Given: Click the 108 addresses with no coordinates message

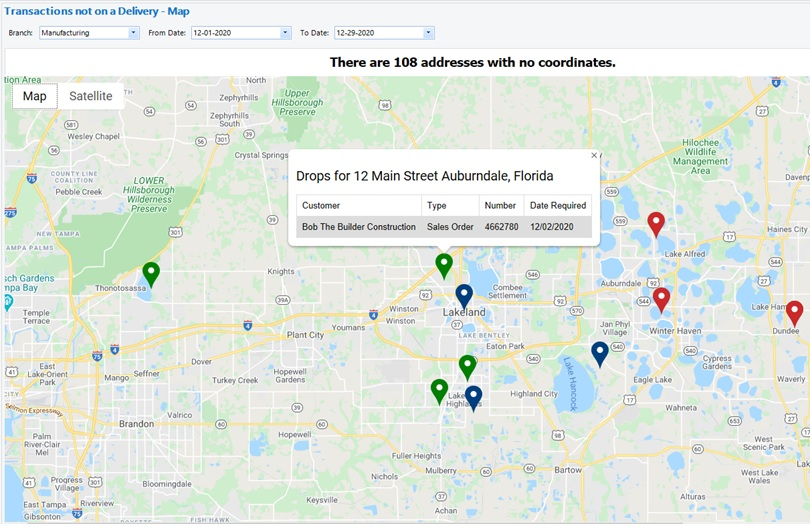Looking at the screenshot, I should (473, 63).
